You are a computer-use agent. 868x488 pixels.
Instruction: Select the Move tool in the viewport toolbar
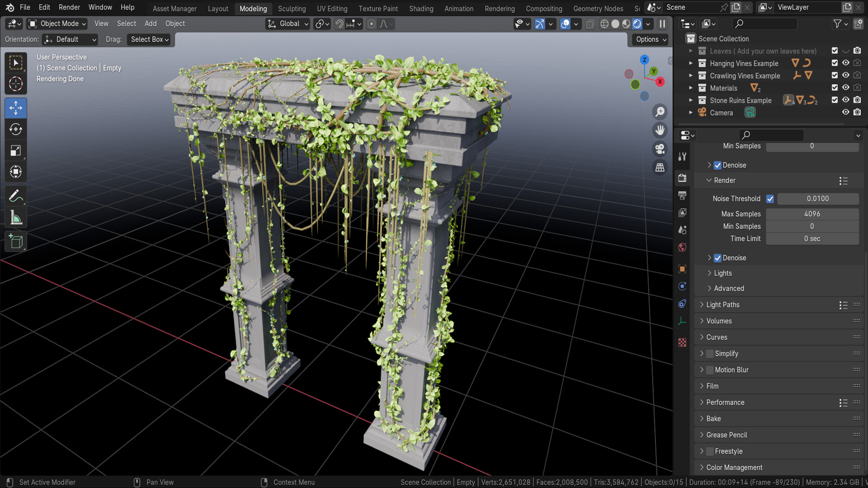tap(16, 108)
